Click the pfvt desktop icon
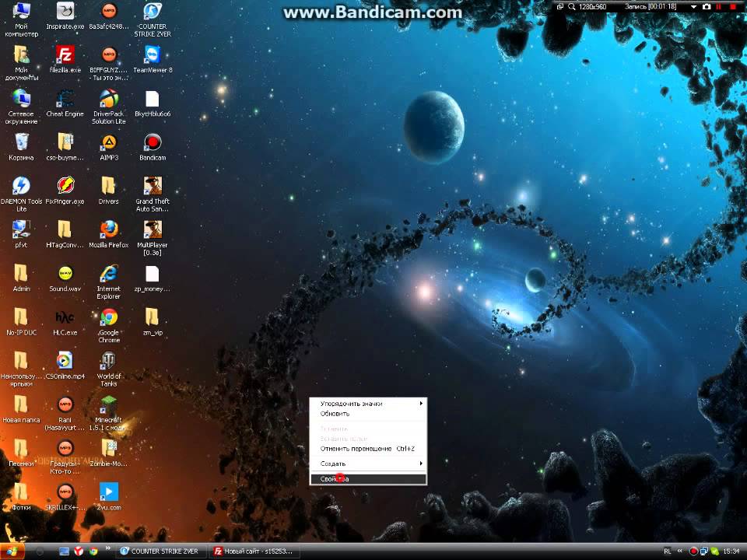The width and height of the screenshot is (747, 560). tap(22, 234)
